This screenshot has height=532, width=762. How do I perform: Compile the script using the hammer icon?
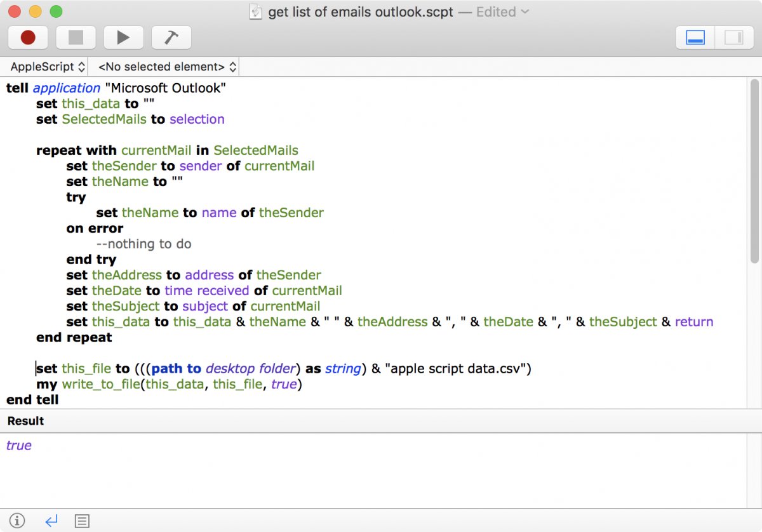tap(171, 37)
